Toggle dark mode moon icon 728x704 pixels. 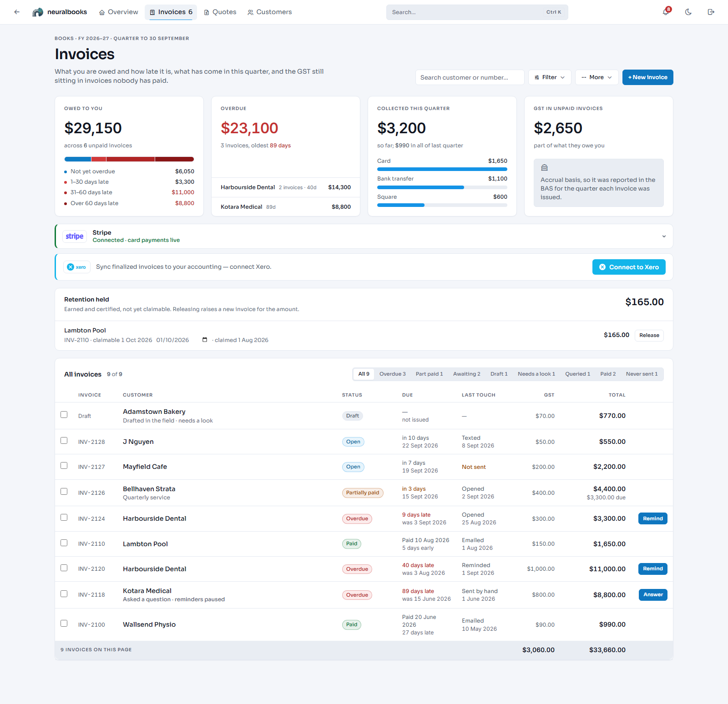click(688, 12)
